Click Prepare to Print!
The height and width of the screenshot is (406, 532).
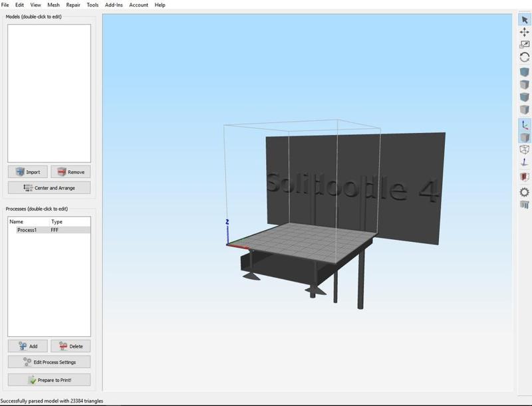(49, 380)
